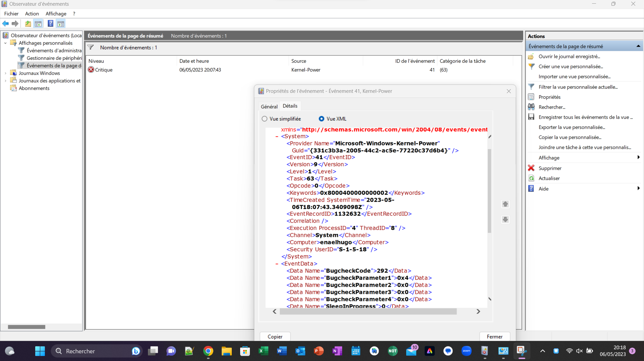Collapse the Affichages personnalisés tree node
The height and width of the screenshot is (361, 644).
click(x=5, y=43)
